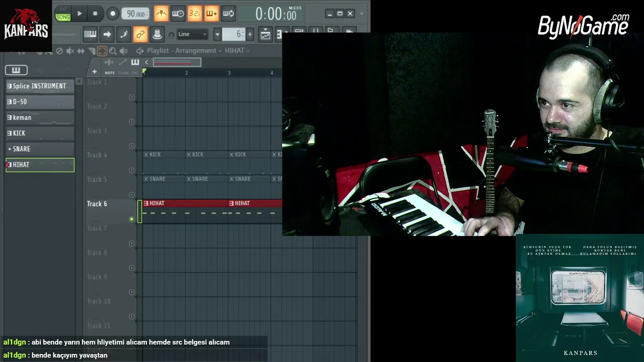644x362 pixels.
Task: Toggle the 3.2.1 countdown-before-recording icon
Action: 195,14
